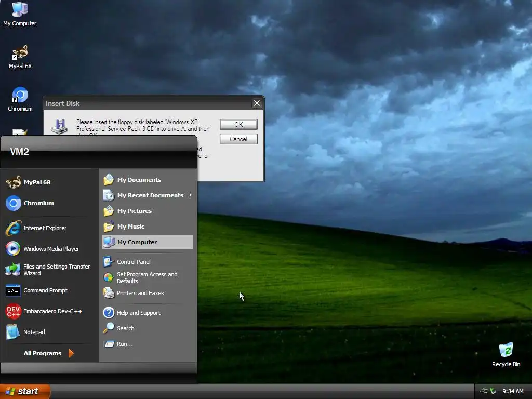Viewport: 532px width, 399px height.
Task: Open Control Panel
Action: (x=147, y=262)
